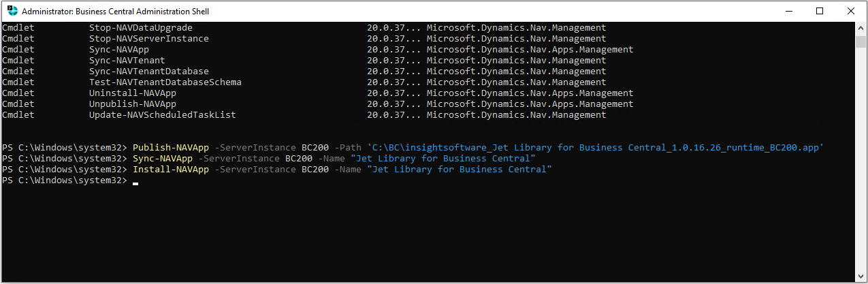
Task: Click the Install-NAVApp command on the prompt line
Action: pos(171,170)
